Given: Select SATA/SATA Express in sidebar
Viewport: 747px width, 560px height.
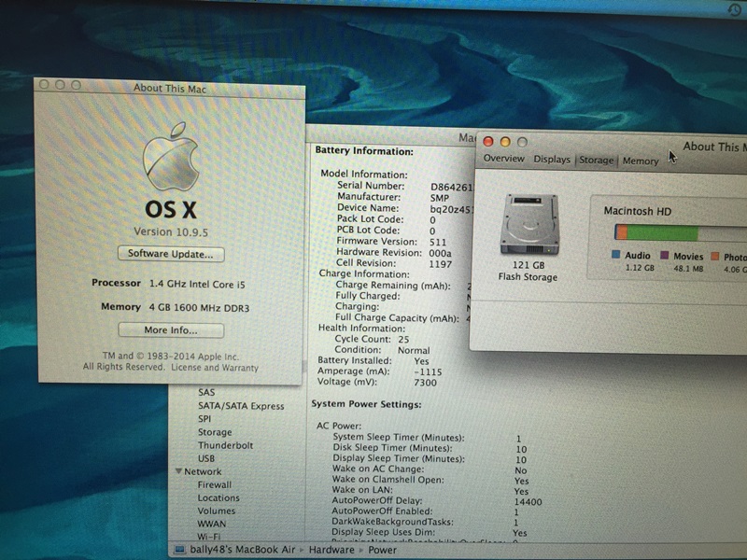Looking at the screenshot, I should (241, 406).
